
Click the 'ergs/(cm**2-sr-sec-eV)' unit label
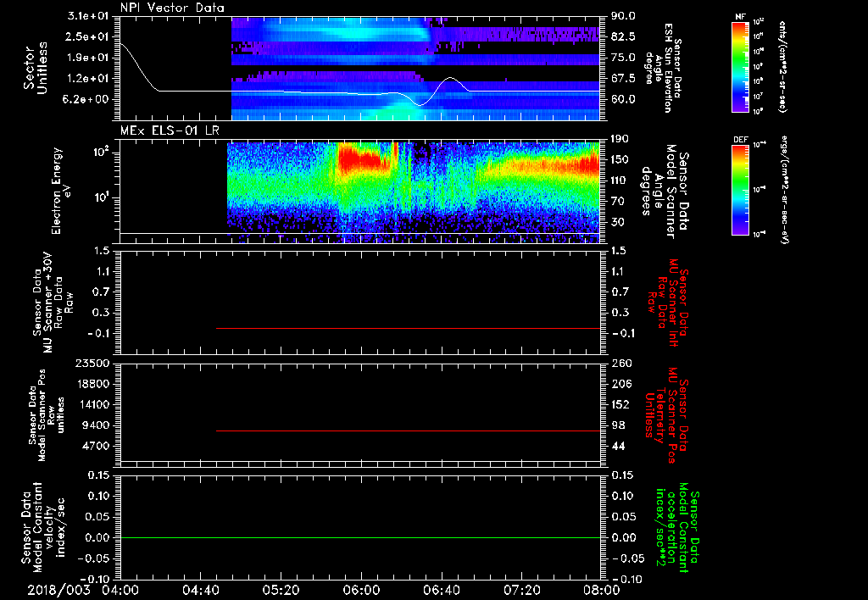tap(783, 189)
